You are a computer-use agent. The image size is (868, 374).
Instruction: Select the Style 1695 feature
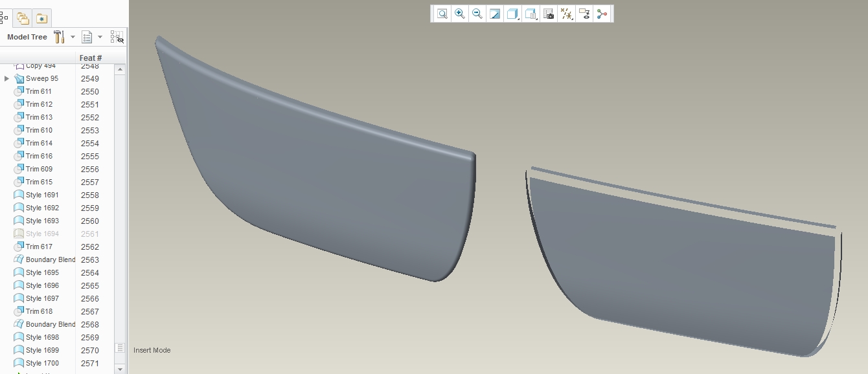point(42,272)
